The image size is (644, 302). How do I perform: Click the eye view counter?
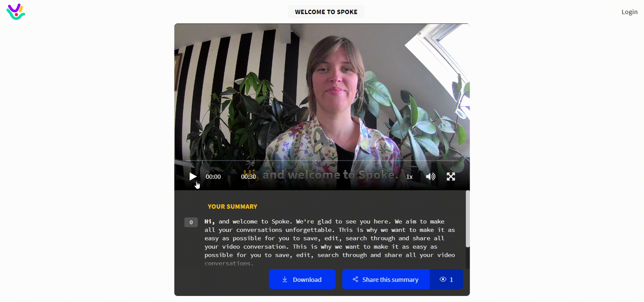point(446,279)
